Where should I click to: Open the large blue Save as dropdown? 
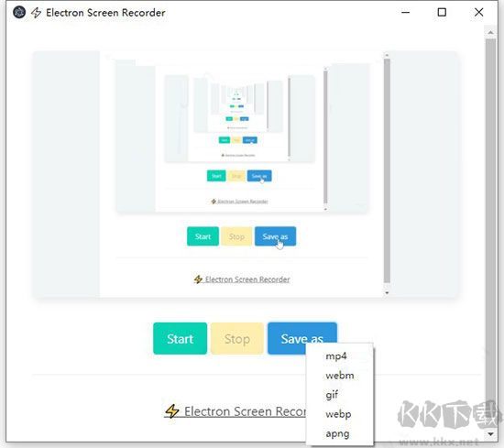pyautogui.click(x=301, y=338)
